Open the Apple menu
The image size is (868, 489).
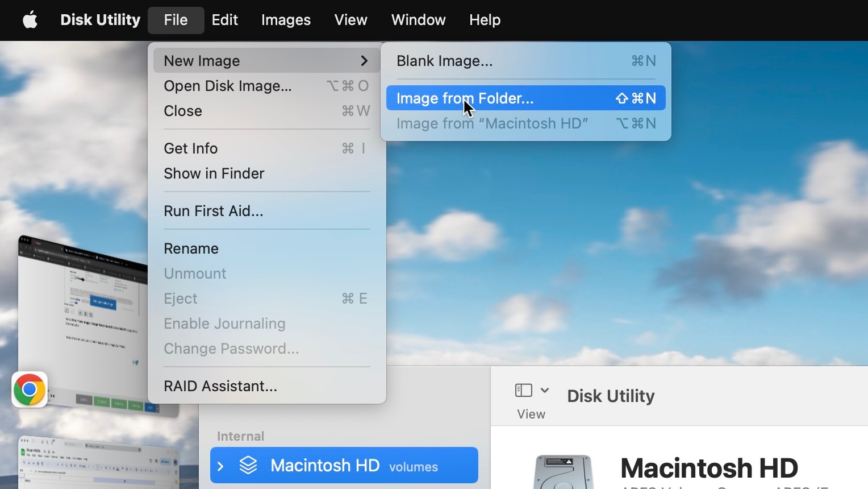tap(30, 20)
